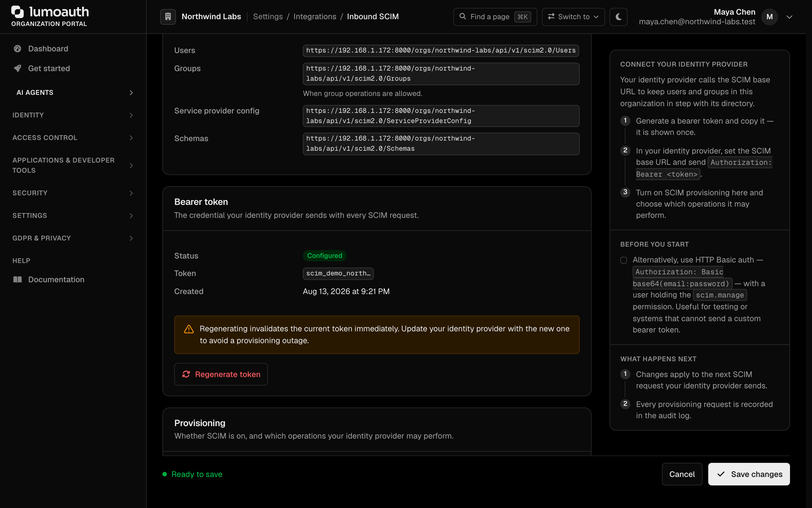The width and height of the screenshot is (812, 508).
Task: Expand the GDPR & Privacy section
Action: [73, 238]
